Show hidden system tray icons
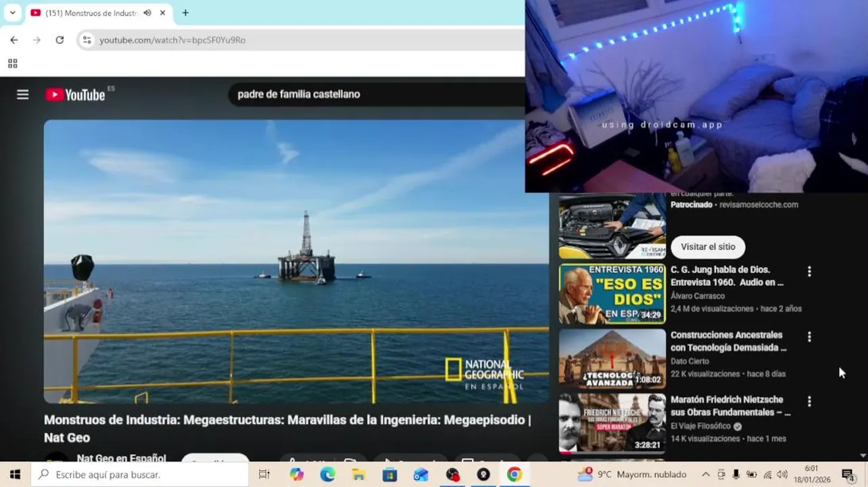Screen dimensions: 868x487 [x=706, y=475]
